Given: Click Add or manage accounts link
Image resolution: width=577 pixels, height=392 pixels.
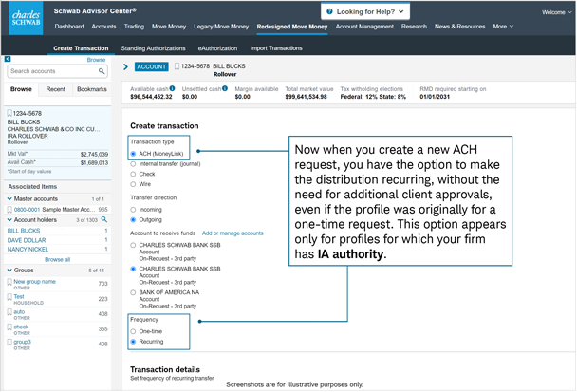Looking at the screenshot, I should (x=233, y=233).
